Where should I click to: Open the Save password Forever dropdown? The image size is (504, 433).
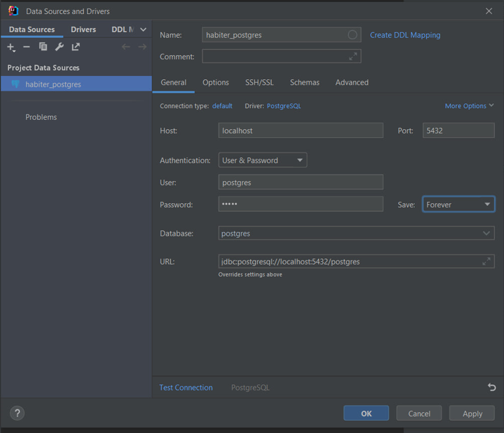pos(458,205)
